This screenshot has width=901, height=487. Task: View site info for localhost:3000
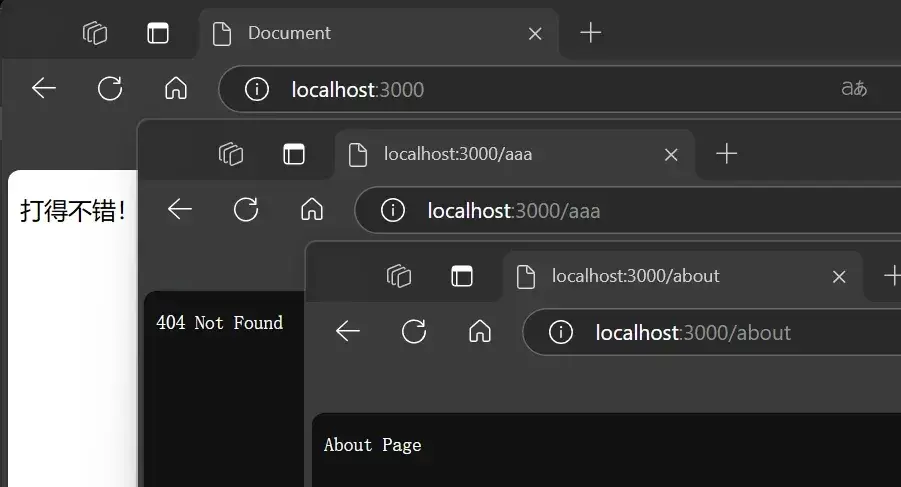[x=257, y=90]
